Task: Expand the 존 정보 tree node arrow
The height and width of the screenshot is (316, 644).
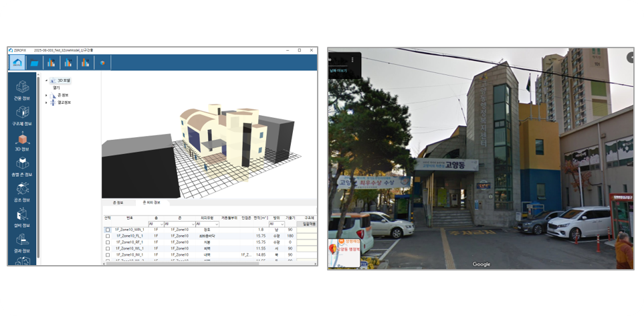Action: pyautogui.click(x=46, y=95)
